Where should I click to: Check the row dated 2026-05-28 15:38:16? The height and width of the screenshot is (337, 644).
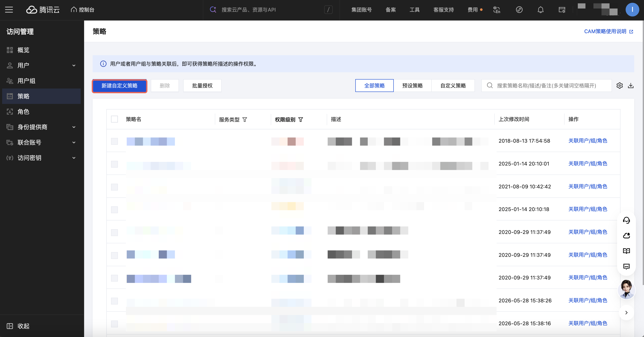(x=114, y=324)
